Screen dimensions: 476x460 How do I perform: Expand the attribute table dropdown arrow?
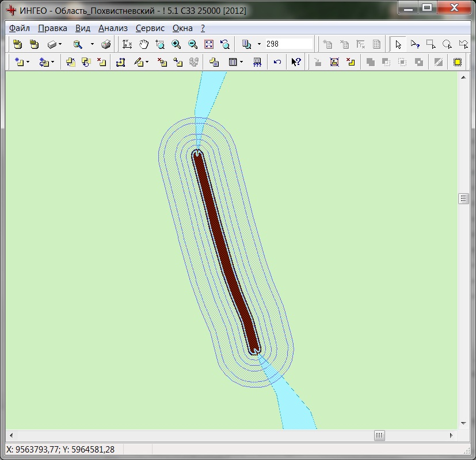pos(242,62)
